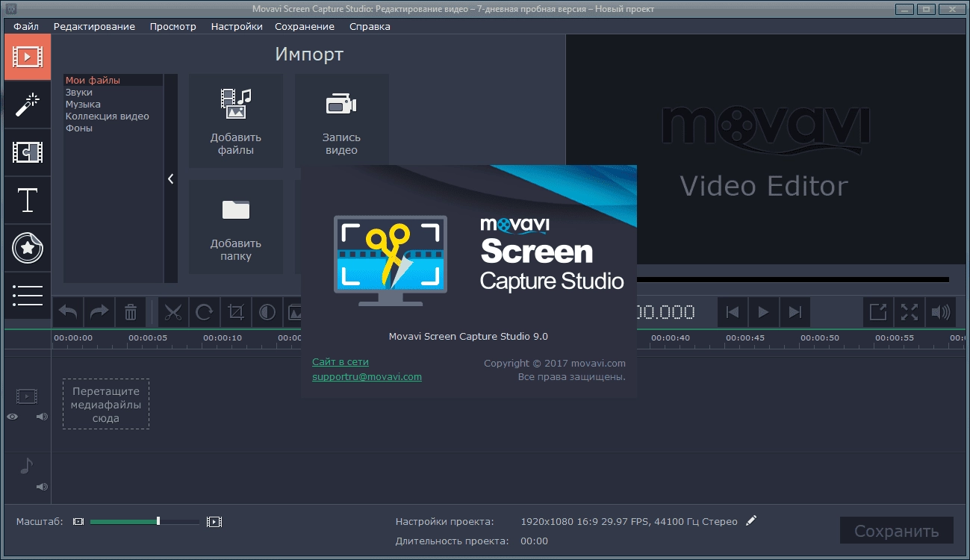Click the Сайт в сети link
The width and height of the screenshot is (970, 560).
coord(341,362)
